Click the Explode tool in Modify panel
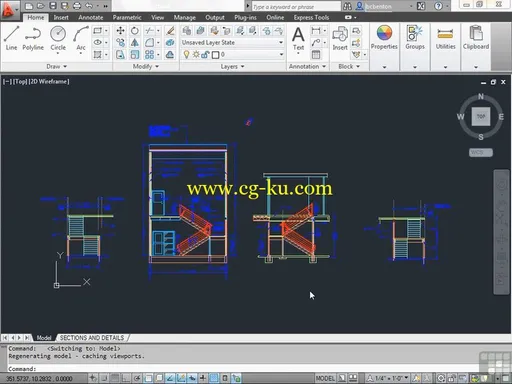 point(170,43)
